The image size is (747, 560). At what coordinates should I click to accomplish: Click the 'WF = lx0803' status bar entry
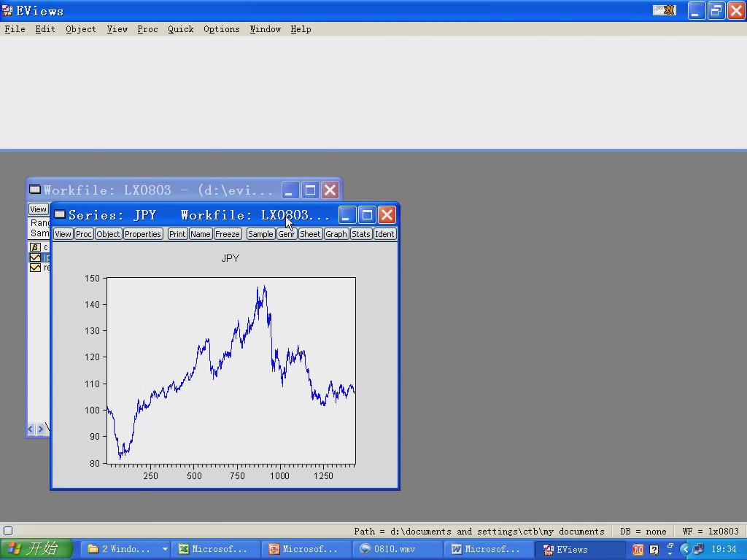point(711,531)
